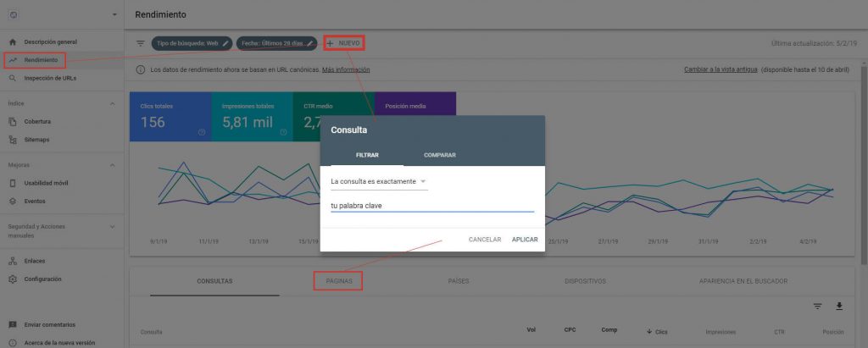Viewport: 868px width, 348px height.
Task: Click the filter icon beside the filter chips
Action: (141, 43)
